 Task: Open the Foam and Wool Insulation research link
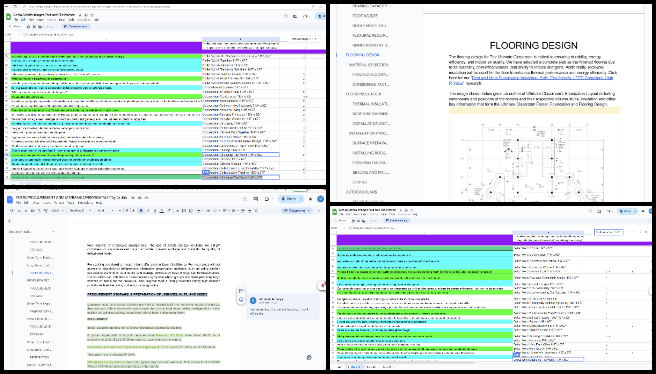click(531, 80)
